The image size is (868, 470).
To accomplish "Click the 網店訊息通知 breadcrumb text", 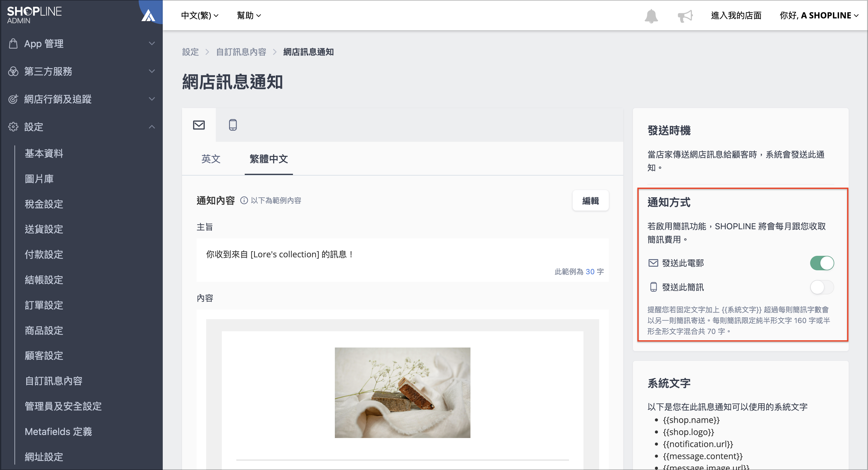I will [308, 52].
